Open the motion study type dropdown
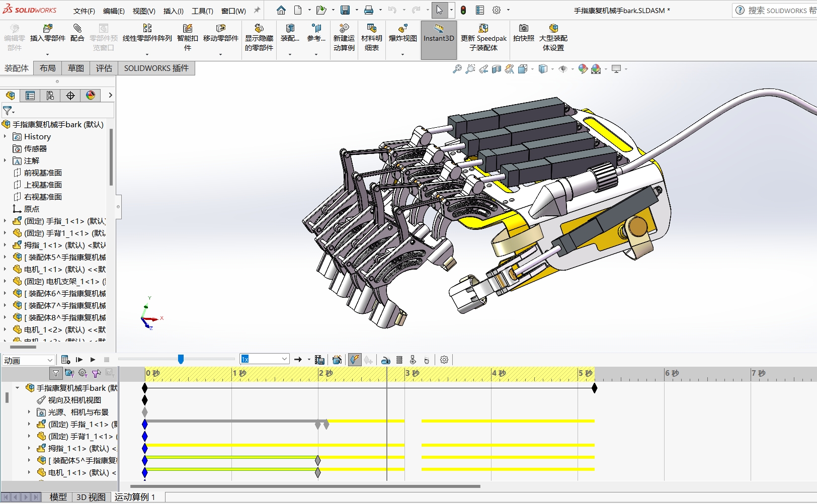The height and width of the screenshot is (504, 817). 50,360
